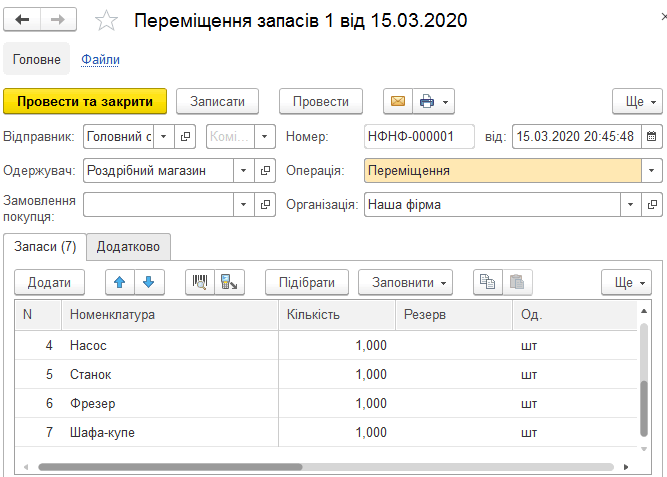This screenshot has height=477, width=667.
Task: Go forward with the right arrow button
Action: tap(58, 20)
